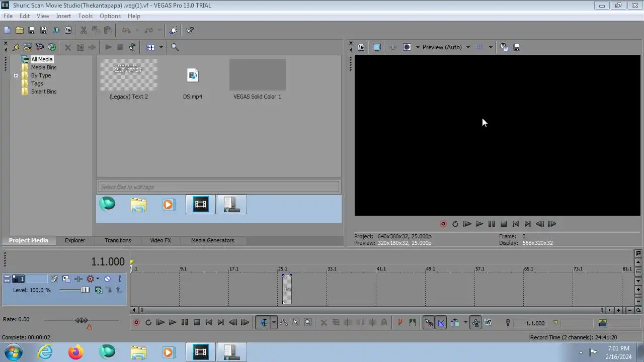Mute track 1
Viewport: 644px width, 362px height.
click(x=107, y=279)
